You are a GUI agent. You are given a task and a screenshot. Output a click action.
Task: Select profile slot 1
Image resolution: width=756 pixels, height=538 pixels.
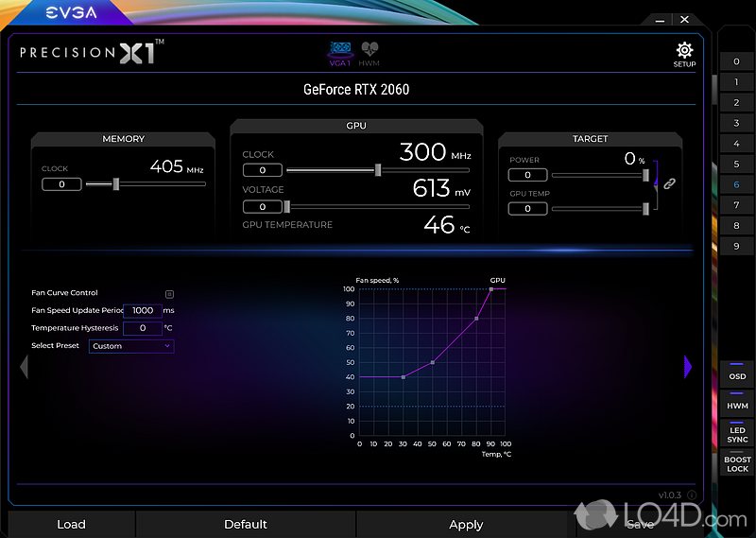click(736, 82)
